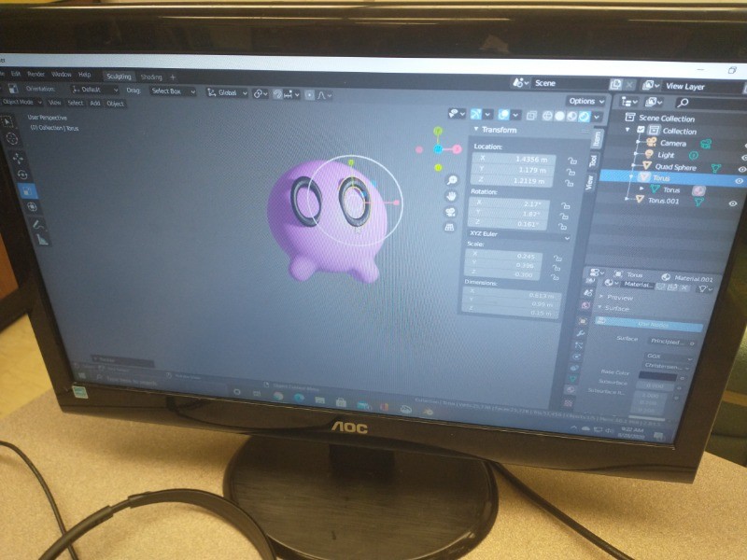Open the Object Mode dropdown
This screenshot has height=560, width=747.
21,102
